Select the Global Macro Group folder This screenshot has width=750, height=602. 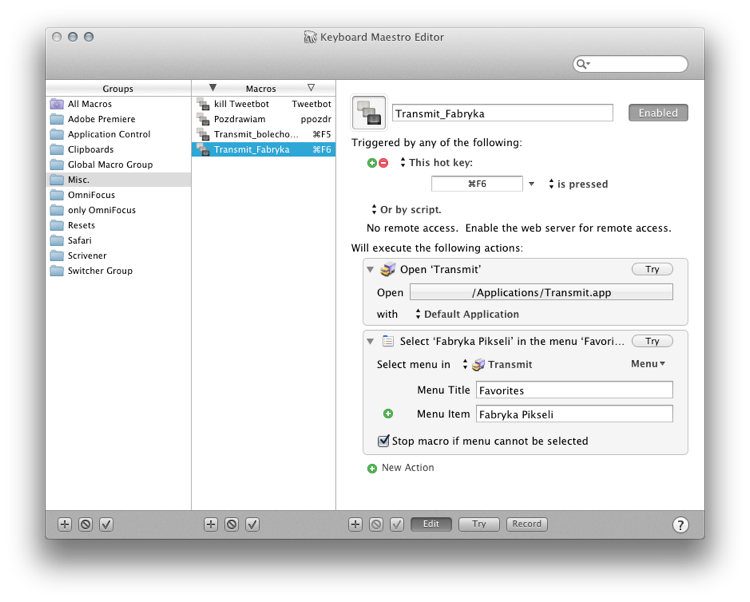coord(119,164)
